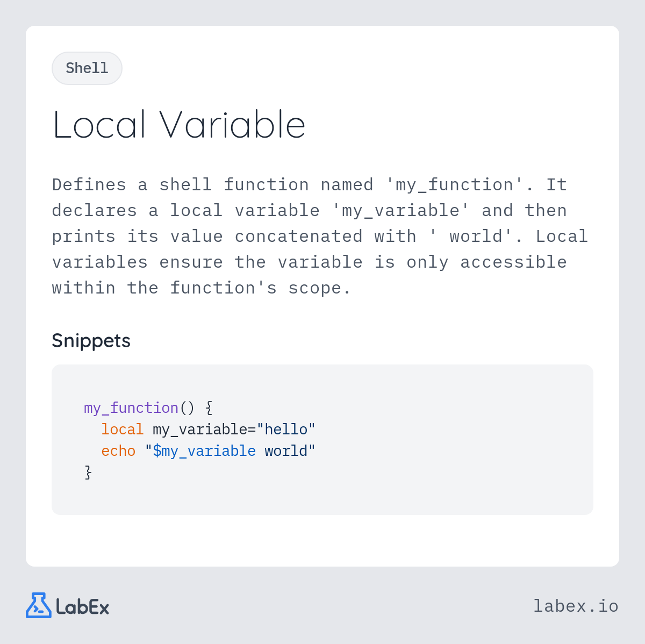
Task: Click the my_function() line in code
Action: [148, 408]
